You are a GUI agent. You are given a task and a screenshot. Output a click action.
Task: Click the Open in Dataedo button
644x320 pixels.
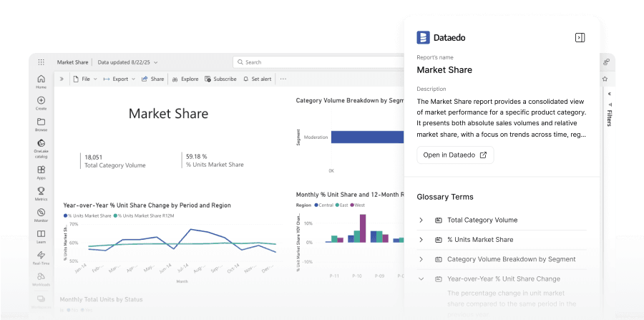tap(455, 155)
